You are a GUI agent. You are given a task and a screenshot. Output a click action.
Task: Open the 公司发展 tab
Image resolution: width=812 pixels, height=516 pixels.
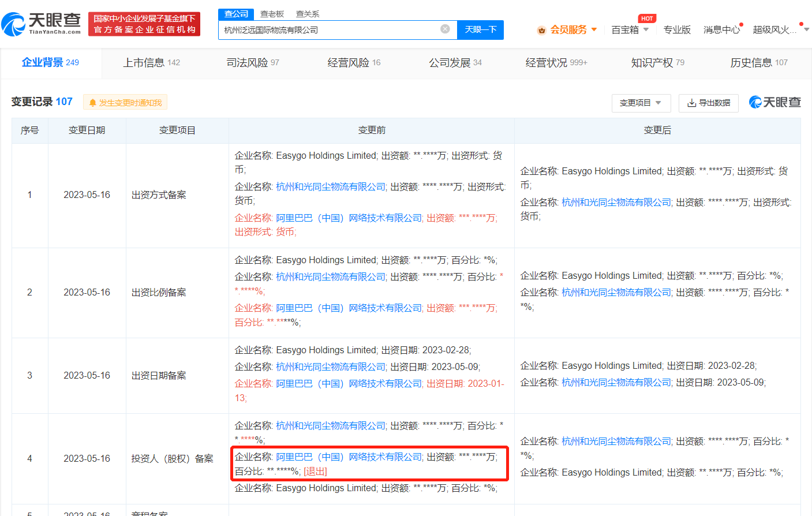click(x=455, y=62)
